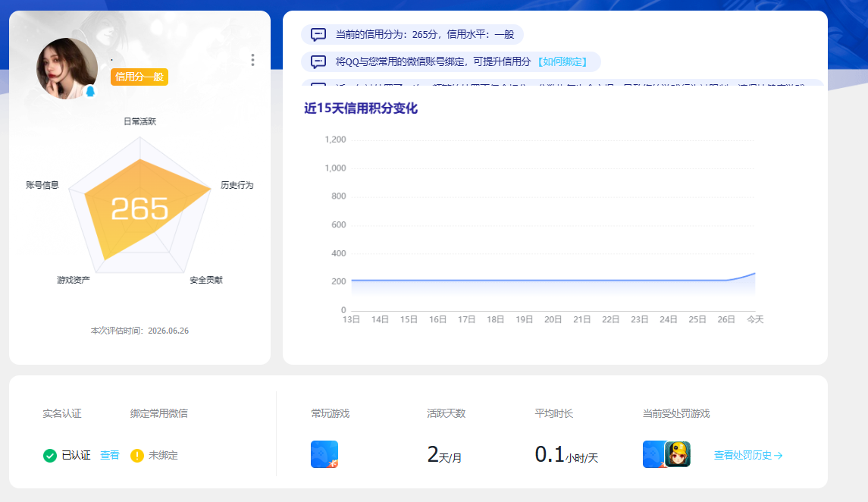868x502 pixels.
Task: Click the current credit score message bubble
Action: point(412,34)
